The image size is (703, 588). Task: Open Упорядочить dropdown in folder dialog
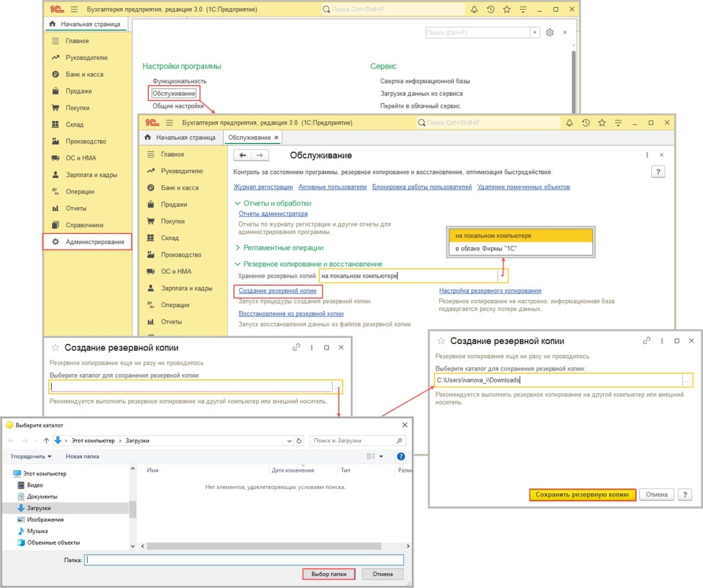(31, 456)
